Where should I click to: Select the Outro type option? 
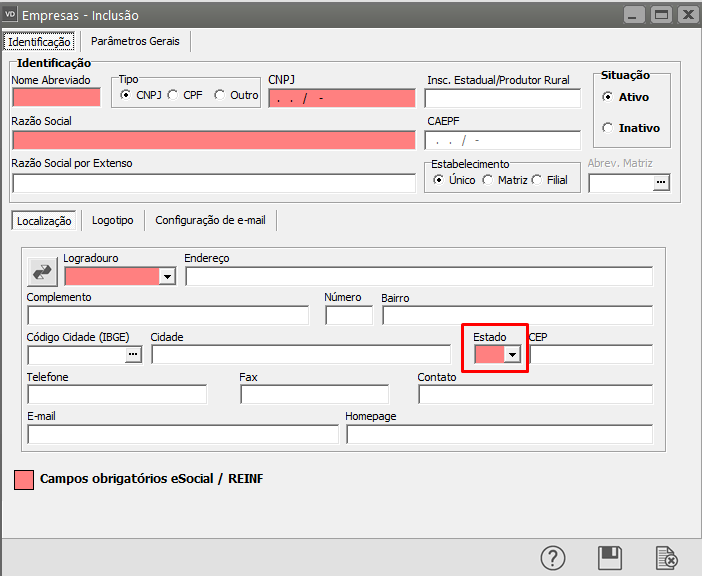(x=219, y=95)
